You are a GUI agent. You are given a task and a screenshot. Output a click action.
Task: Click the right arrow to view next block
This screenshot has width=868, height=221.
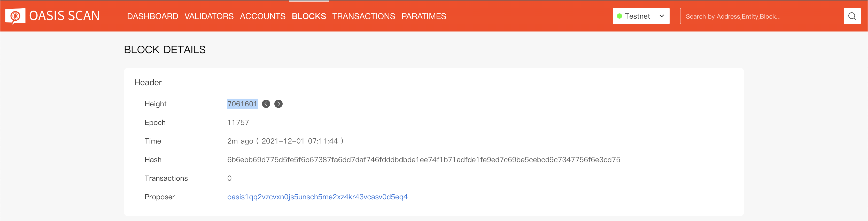point(278,104)
